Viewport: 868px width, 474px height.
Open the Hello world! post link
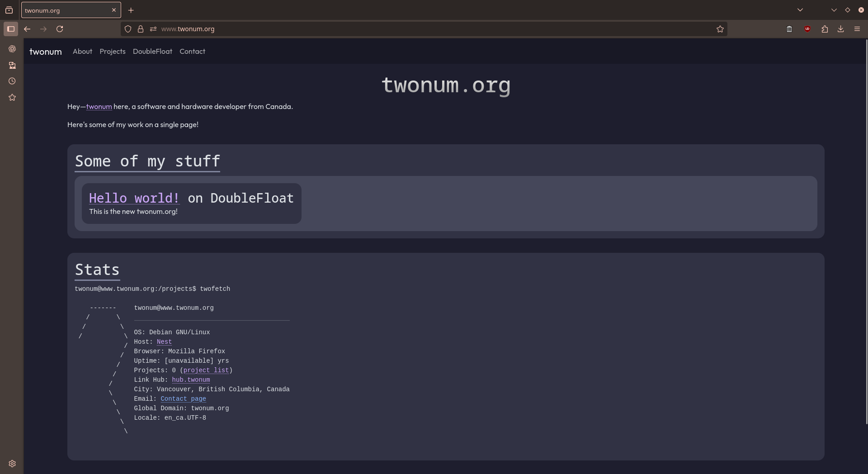coord(134,198)
